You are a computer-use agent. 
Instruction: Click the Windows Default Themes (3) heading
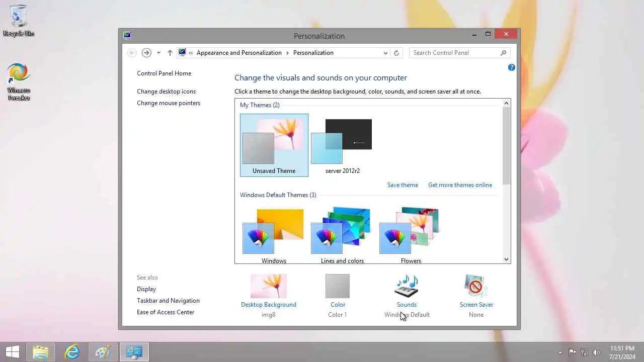(278, 195)
